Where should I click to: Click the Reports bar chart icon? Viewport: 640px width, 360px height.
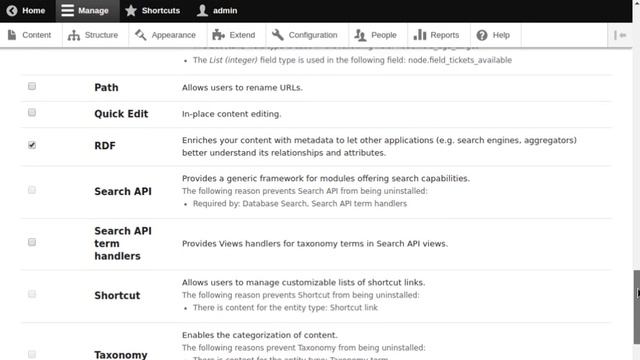(x=420, y=35)
